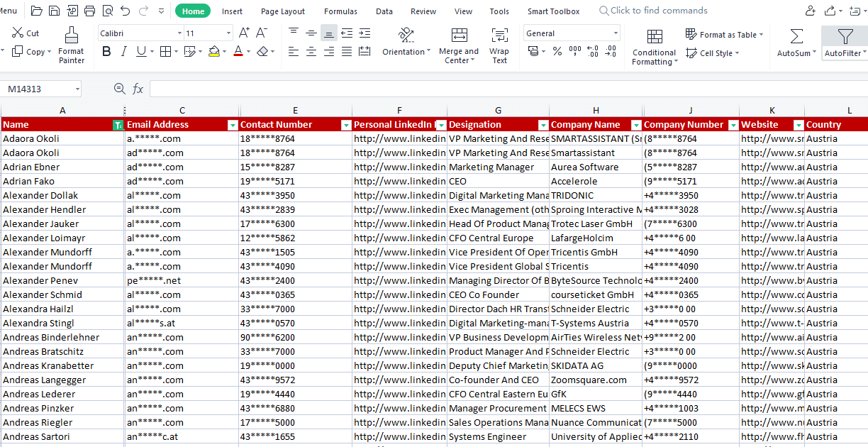Switch to the Page Layout tab

tap(283, 11)
